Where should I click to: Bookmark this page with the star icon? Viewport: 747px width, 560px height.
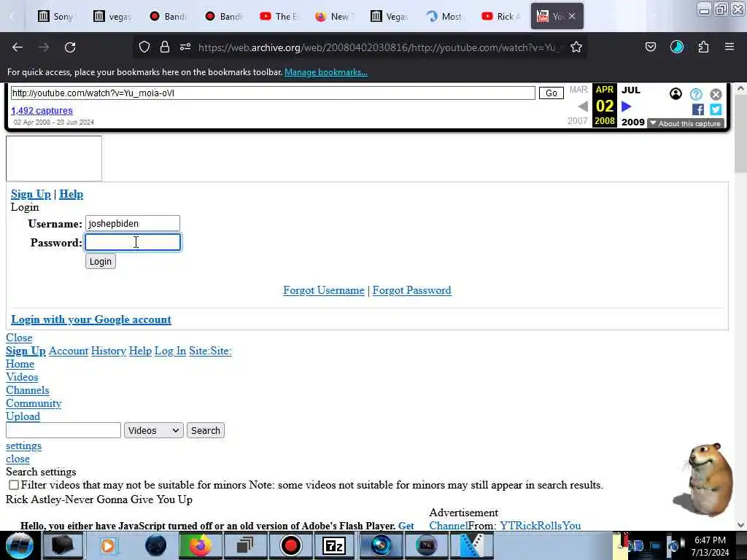(576, 47)
